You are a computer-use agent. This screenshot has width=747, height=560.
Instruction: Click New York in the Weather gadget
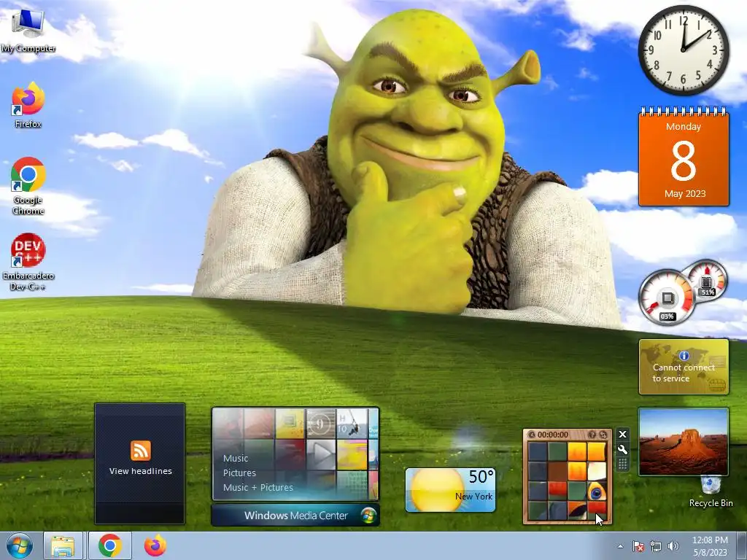point(473,496)
